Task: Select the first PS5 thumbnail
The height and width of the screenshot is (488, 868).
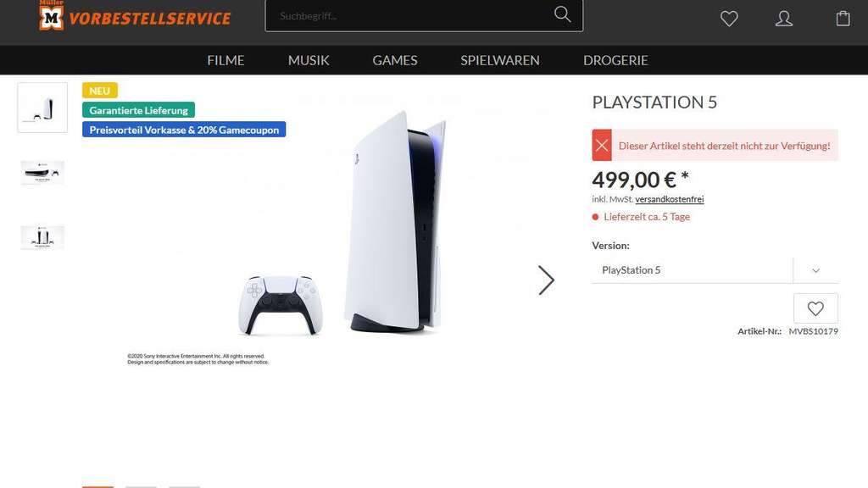Action: [42, 108]
